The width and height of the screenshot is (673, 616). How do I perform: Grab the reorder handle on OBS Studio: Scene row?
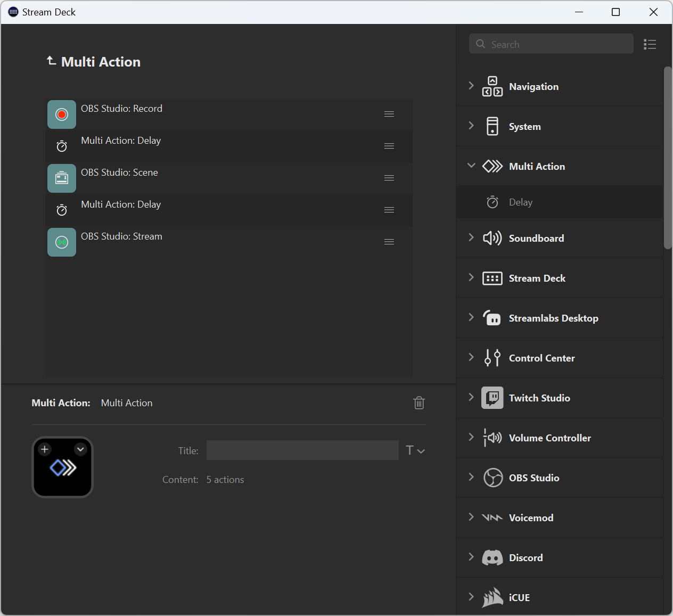coord(389,178)
